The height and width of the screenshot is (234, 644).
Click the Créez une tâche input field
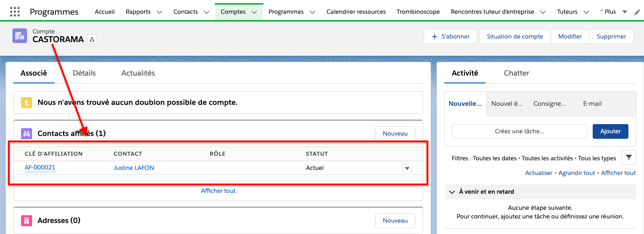[519, 131]
